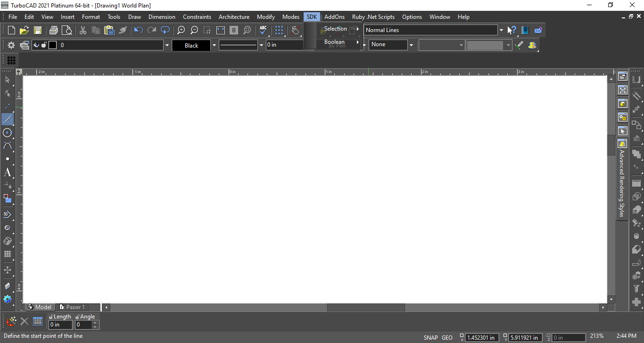Select the Arc tool
Viewport: 644px width, 343px height.
coord(8,146)
